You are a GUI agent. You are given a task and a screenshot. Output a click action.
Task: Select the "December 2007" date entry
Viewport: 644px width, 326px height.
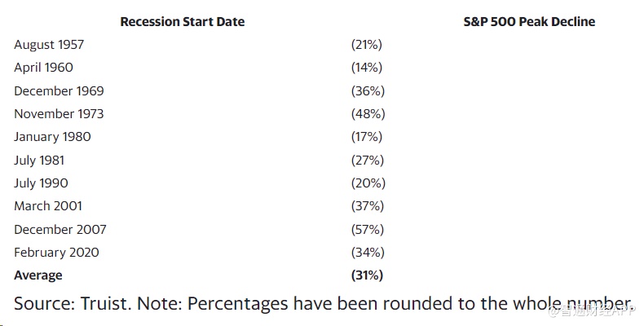60,230
